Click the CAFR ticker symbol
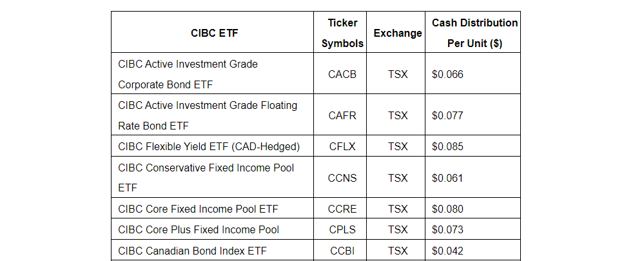 [x=342, y=115]
